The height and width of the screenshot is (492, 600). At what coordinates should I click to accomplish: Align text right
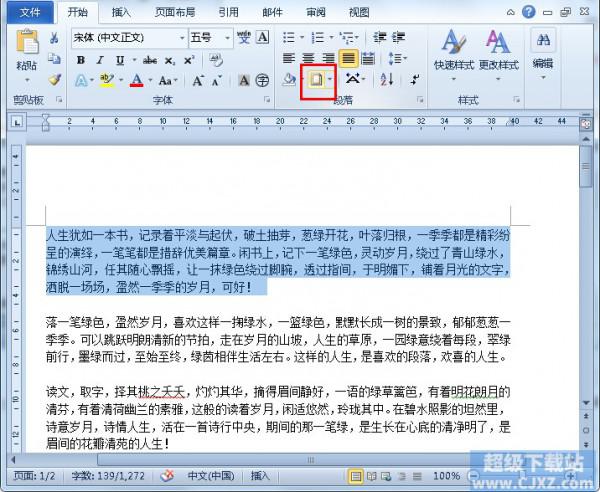(x=328, y=58)
